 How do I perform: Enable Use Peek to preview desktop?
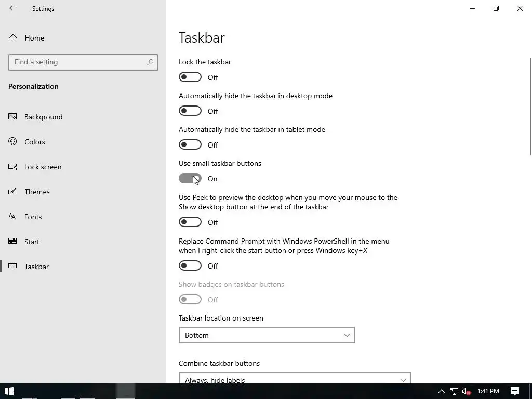pos(190,222)
